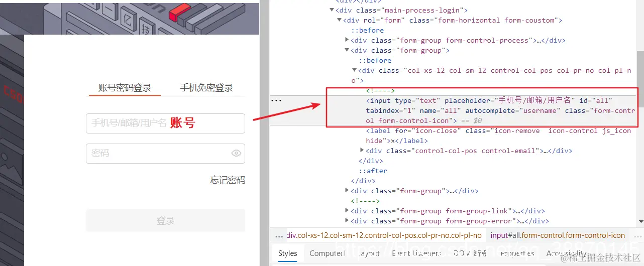This screenshot has width=644, height=266.
Task: Expand the form-group form-control-process div
Action: 347,40
